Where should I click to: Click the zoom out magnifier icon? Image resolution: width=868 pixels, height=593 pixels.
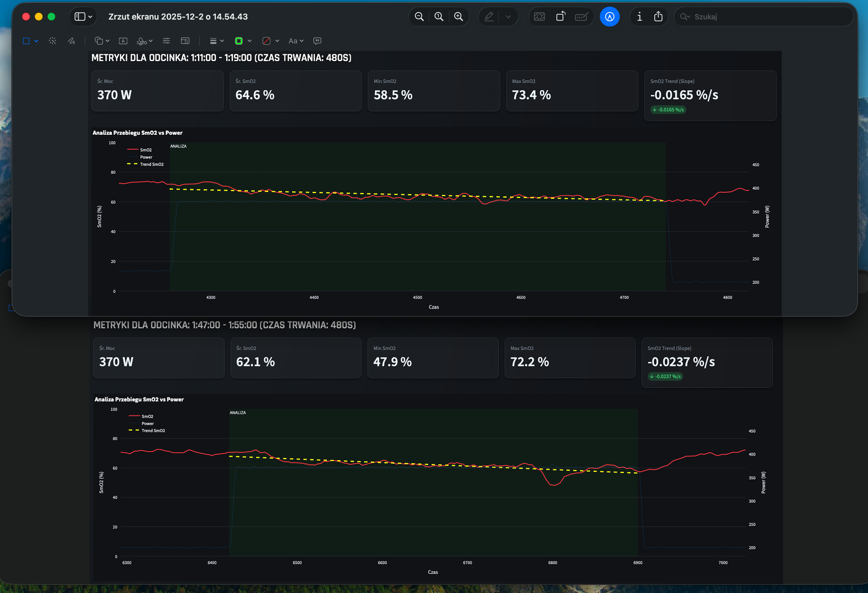(x=419, y=17)
